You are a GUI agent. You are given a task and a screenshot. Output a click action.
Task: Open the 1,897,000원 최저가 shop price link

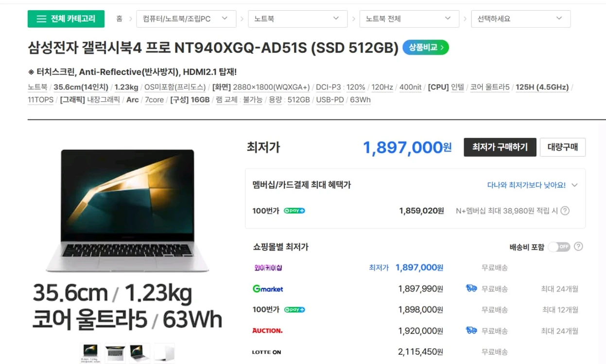point(419,267)
